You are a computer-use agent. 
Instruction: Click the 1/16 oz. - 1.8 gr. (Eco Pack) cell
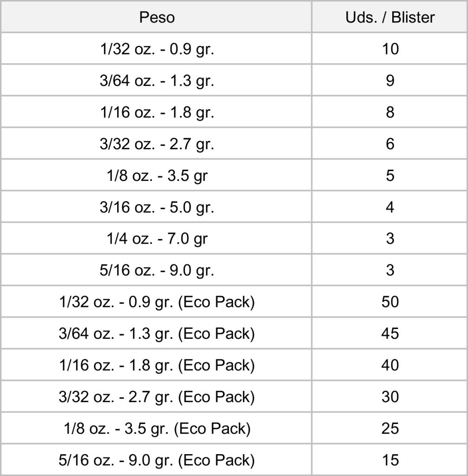pos(157,365)
